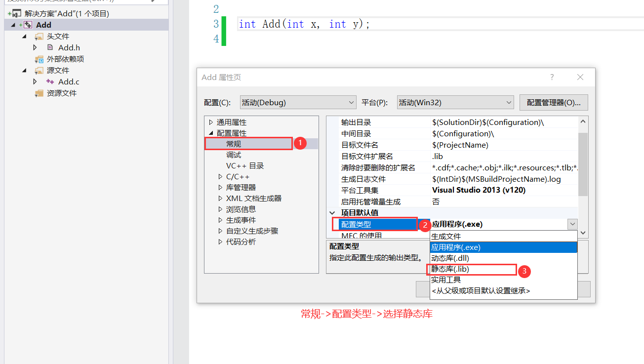Collapse the 头文件 folder
The width and height of the screenshot is (644, 364).
pyautogui.click(x=24, y=37)
